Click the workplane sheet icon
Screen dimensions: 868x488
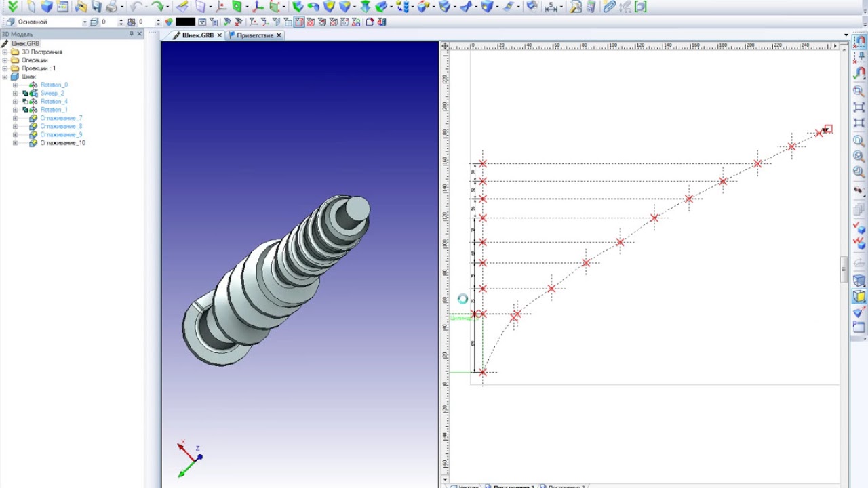(199, 7)
